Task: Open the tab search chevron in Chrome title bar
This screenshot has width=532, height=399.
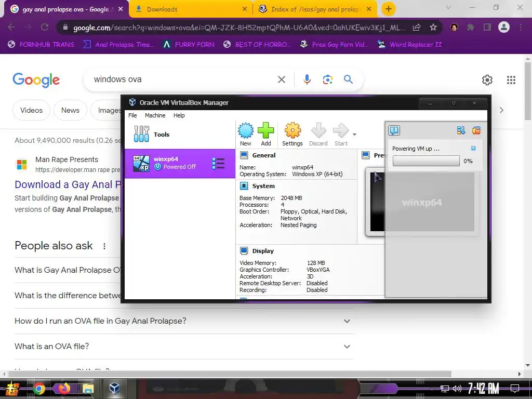Action: [x=448, y=7]
